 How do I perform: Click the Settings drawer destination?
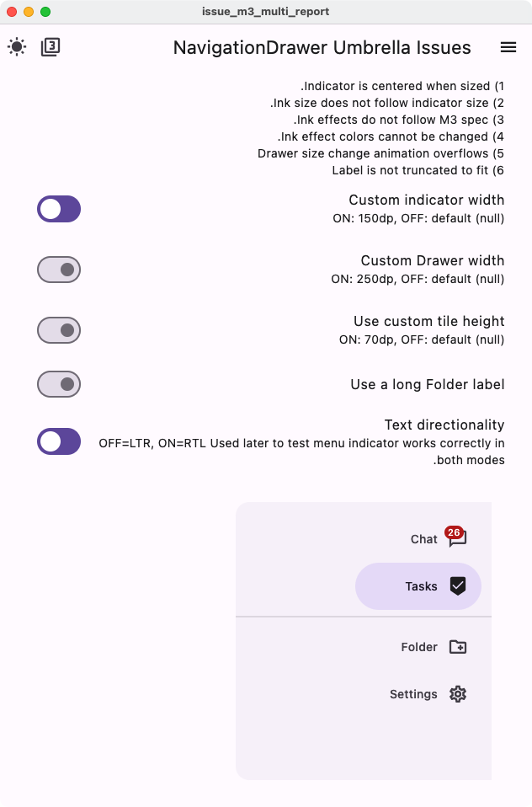413,694
